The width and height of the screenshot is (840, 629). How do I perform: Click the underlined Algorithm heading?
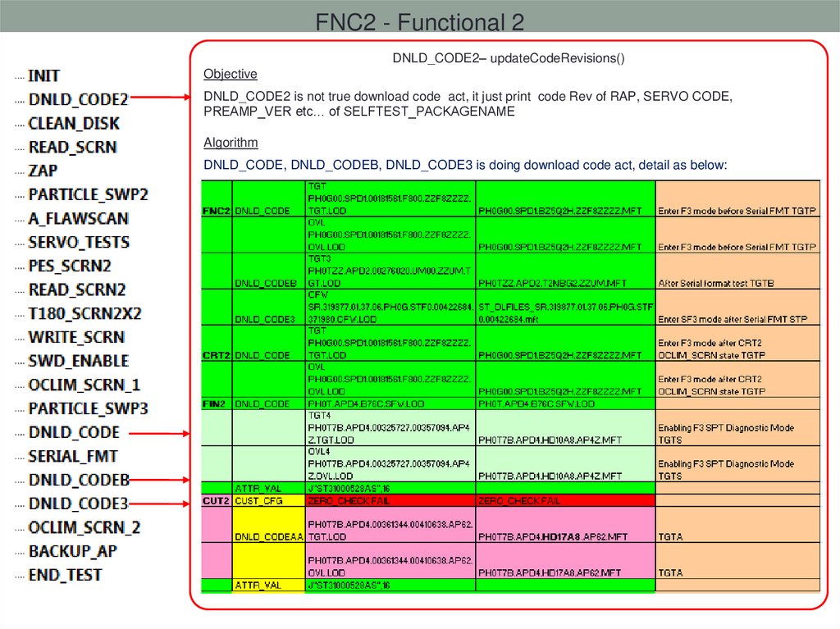point(231,143)
